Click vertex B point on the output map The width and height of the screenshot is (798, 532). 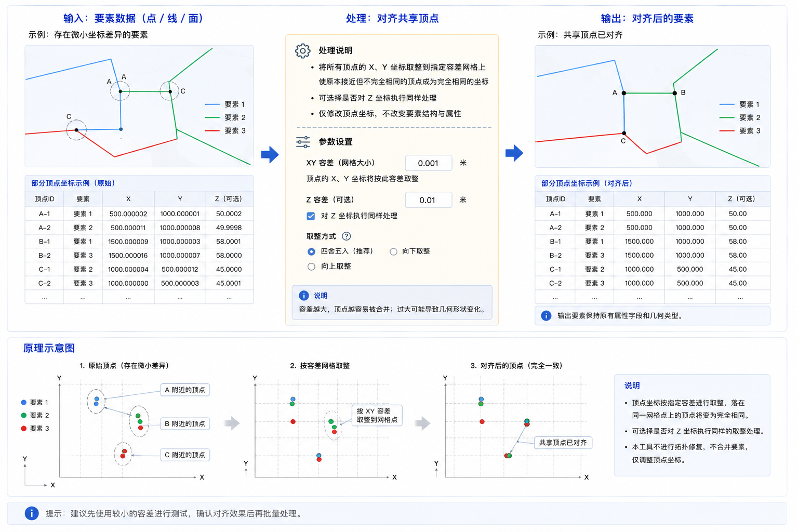coord(675,93)
